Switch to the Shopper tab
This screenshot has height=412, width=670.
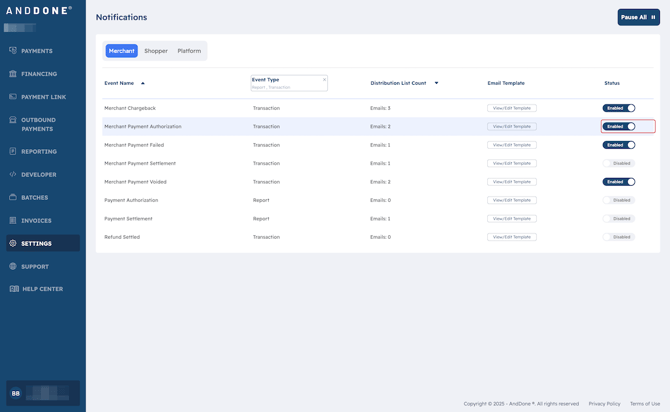tap(156, 51)
